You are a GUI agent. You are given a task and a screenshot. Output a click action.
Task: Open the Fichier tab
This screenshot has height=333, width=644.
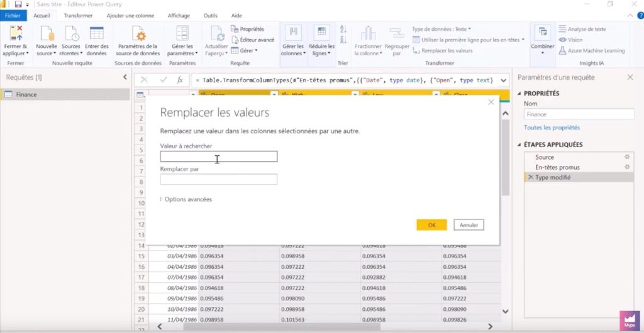[13, 16]
